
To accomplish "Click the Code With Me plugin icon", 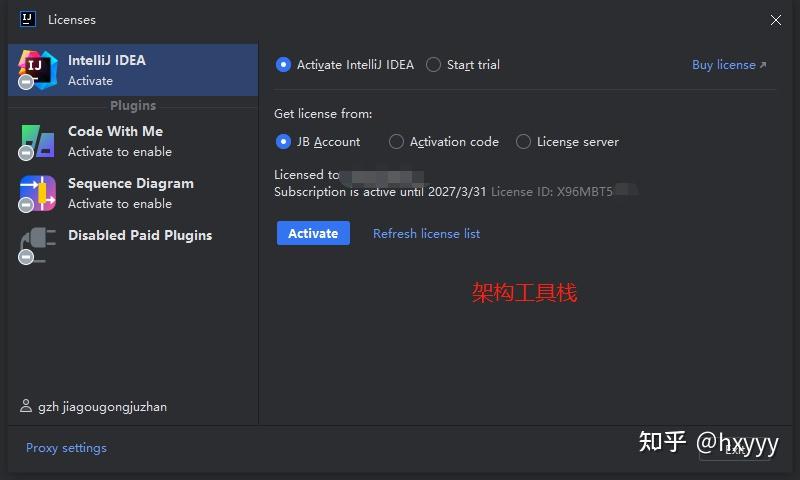I will 37,141.
